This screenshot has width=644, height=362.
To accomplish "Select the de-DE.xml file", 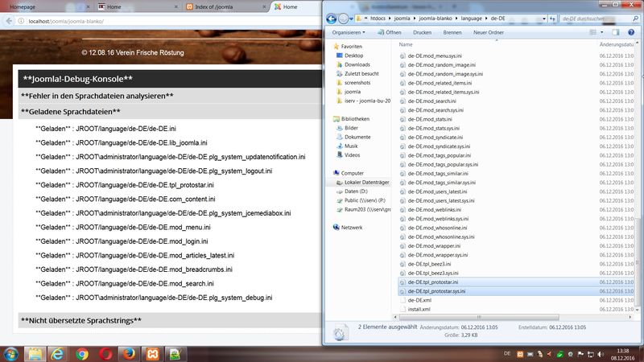I will point(419,300).
